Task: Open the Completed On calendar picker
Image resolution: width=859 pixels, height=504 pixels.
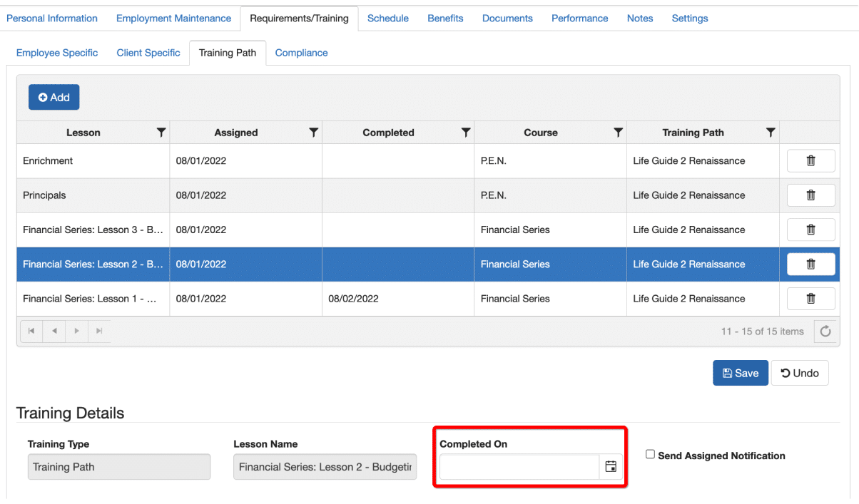Action: click(x=611, y=467)
